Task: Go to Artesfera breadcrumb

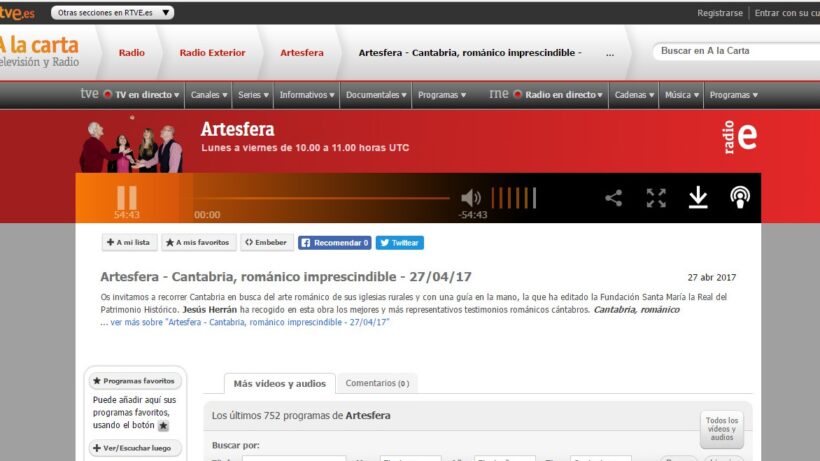Action: pos(302,53)
